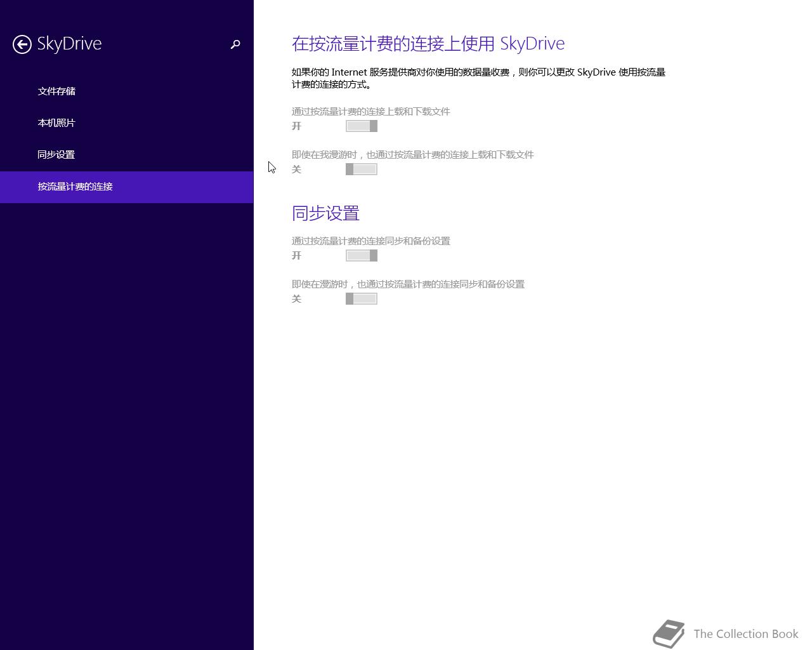Click the SkyDrive title in the sidebar
This screenshot has width=812, height=650.
click(69, 44)
